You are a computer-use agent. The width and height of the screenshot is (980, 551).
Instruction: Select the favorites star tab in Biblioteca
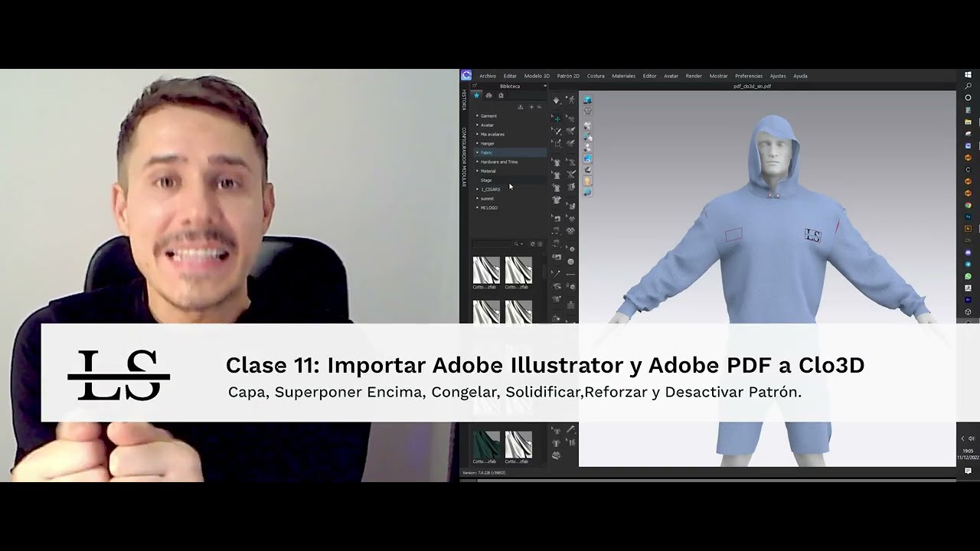point(477,95)
